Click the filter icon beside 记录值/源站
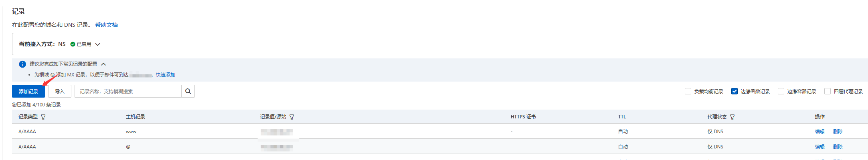This screenshot has height=160, width=868. (292, 117)
